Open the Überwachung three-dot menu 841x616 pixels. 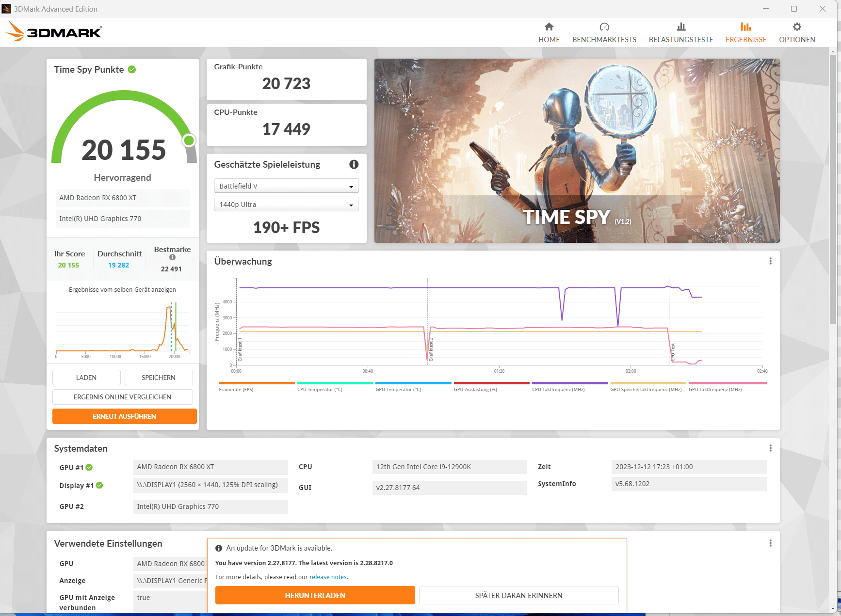click(770, 261)
